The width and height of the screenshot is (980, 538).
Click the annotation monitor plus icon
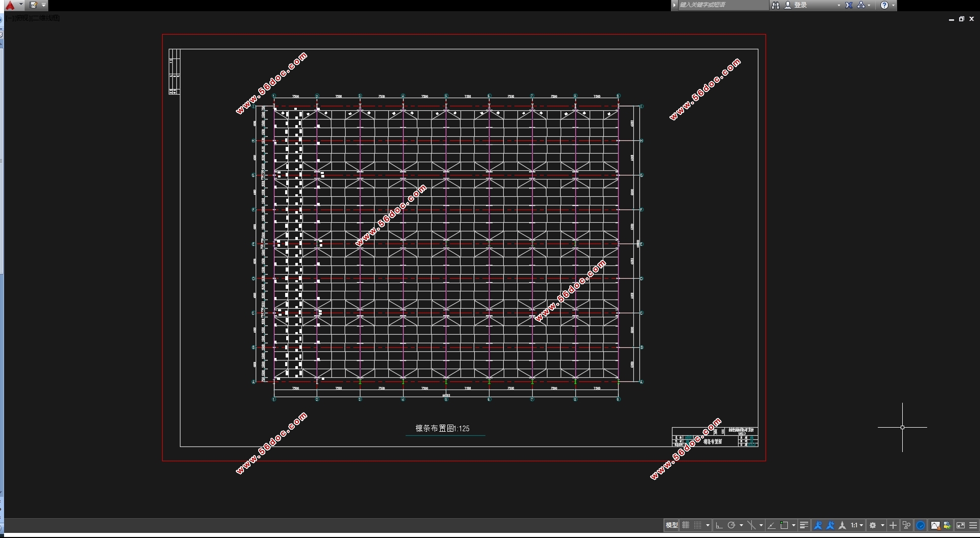[x=893, y=525]
